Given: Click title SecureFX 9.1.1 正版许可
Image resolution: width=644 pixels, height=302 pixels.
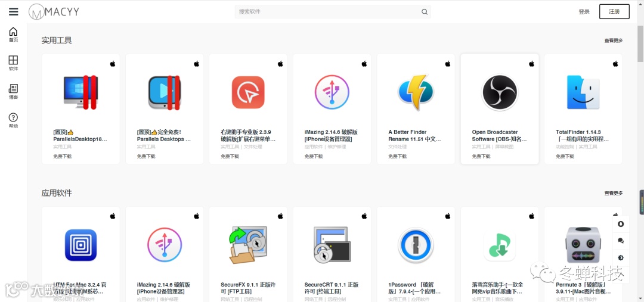Looking at the screenshot, I should point(247,288).
